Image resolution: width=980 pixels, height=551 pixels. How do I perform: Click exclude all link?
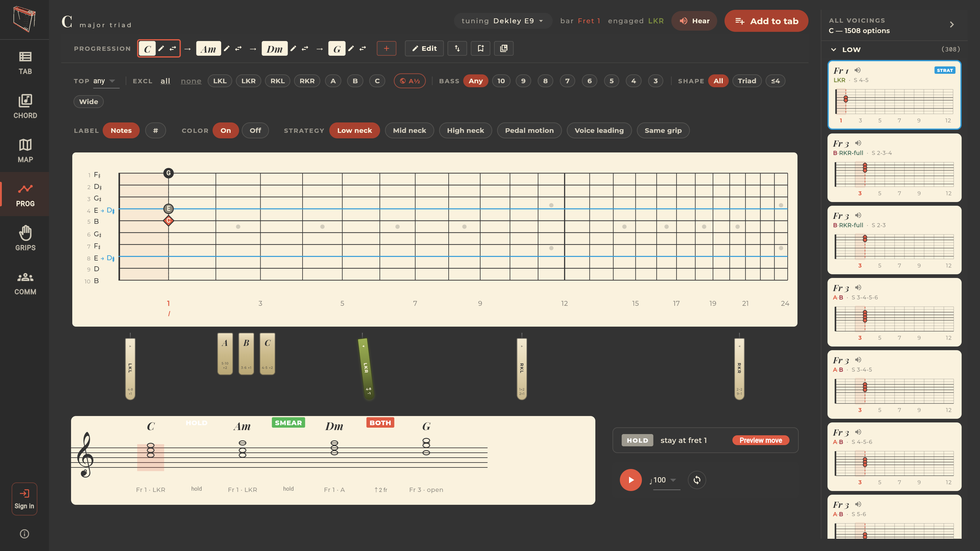tap(165, 81)
